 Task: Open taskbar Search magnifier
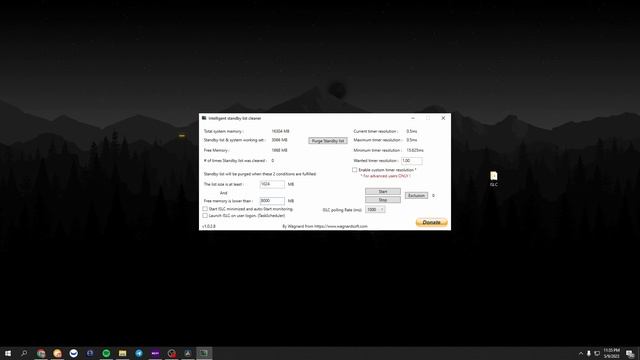coord(24,353)
